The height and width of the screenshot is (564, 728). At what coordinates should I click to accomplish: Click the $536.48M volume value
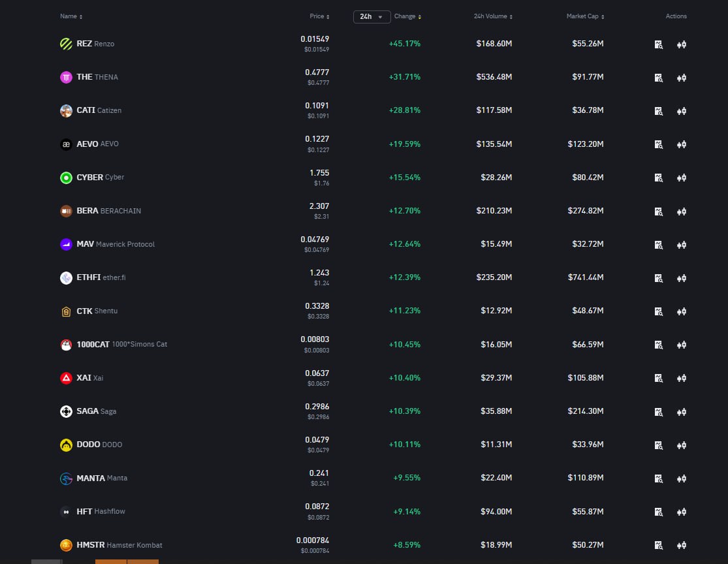click(x=494, y=77)
